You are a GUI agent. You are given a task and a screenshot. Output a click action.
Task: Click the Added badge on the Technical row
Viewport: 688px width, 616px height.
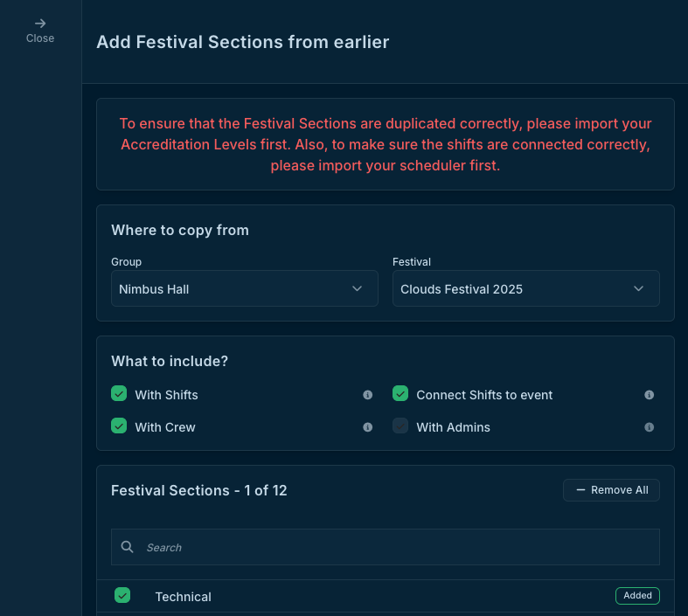click(x=637, y=596)
